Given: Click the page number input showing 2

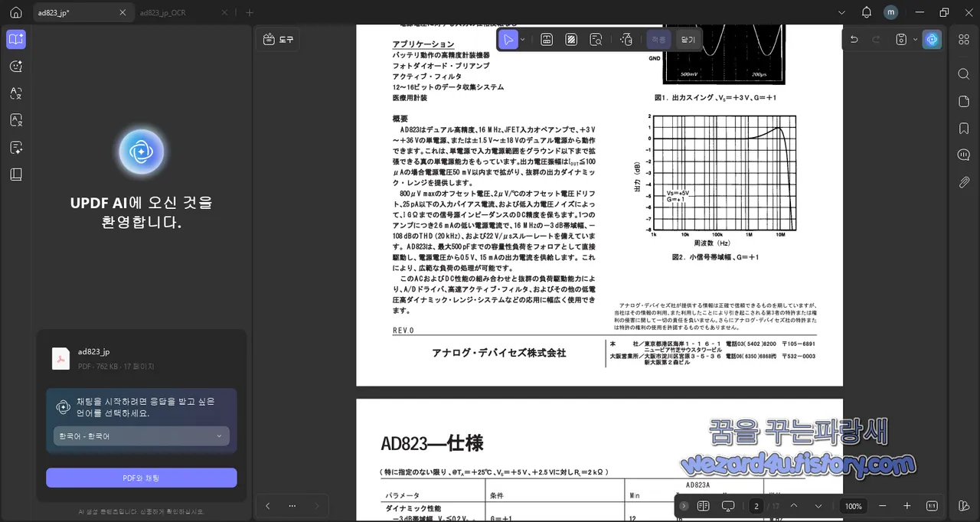Looking at the screenshot, I should [x=756, y=506].
